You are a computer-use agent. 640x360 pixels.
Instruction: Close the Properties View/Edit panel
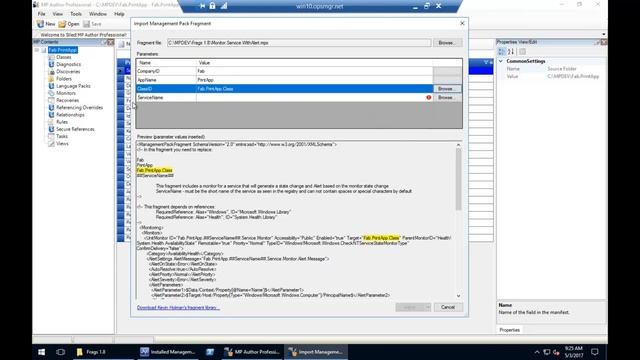coord(604,42)
